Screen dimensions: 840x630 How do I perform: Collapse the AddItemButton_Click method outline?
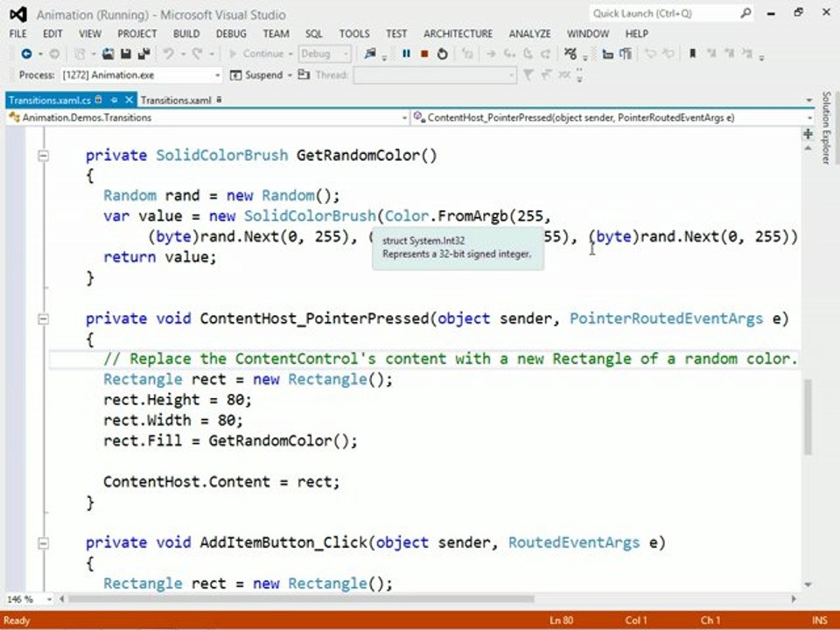(x=44, y=543)
